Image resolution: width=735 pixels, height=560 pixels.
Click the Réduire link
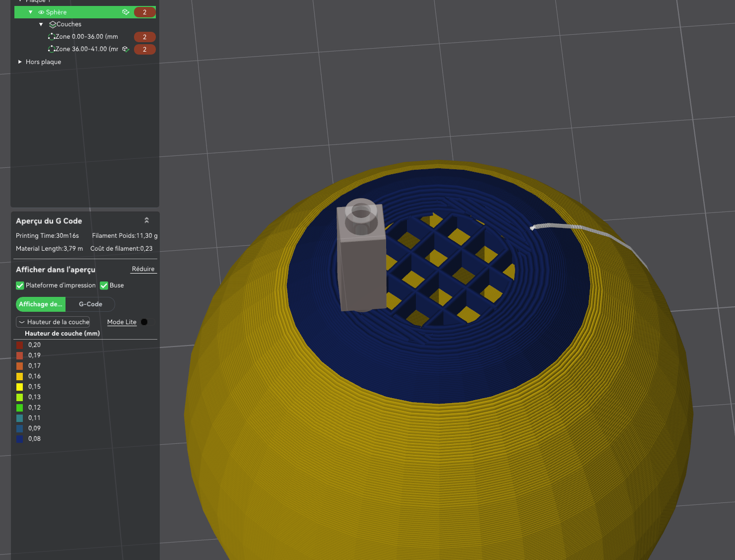coord(143,269)
